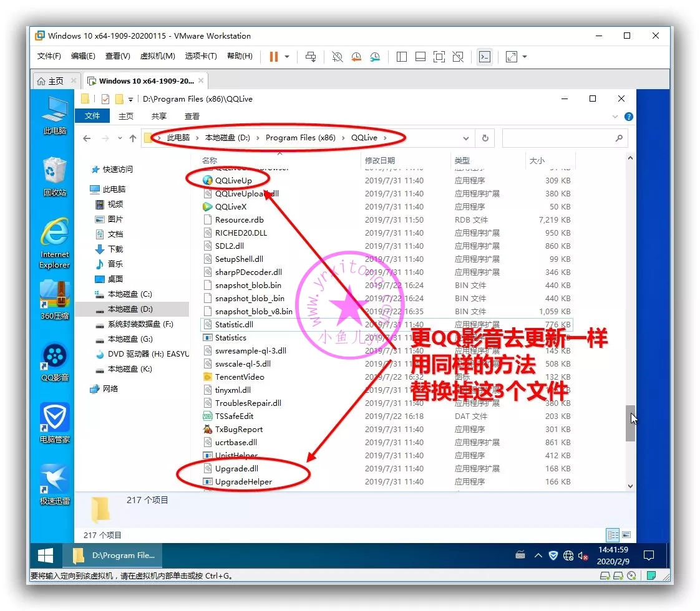The image size is (700, 611).
Task: Switch to details view layout
Action: [613, 535]
